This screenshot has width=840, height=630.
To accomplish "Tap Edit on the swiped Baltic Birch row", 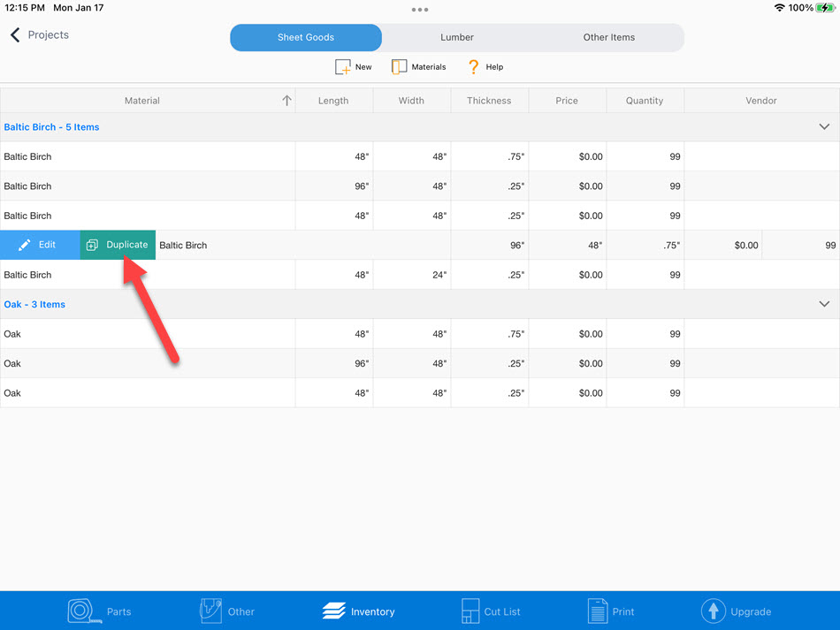I will pos(40,245).
